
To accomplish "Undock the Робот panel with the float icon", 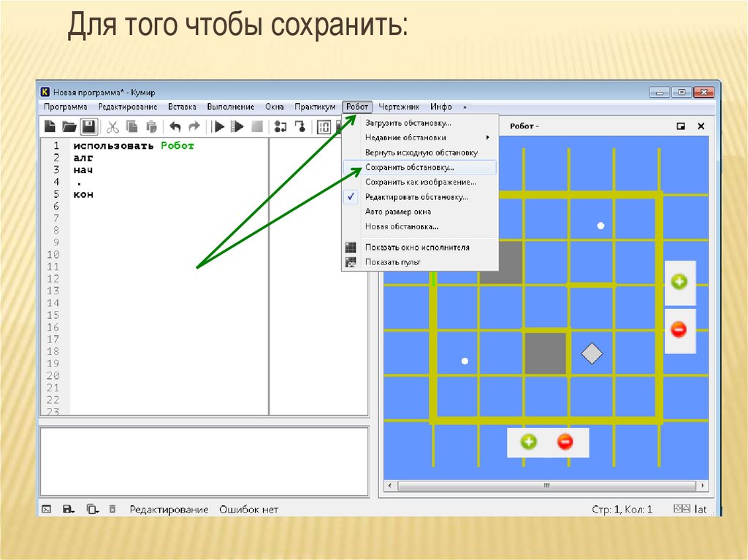I will coord(681,126).
